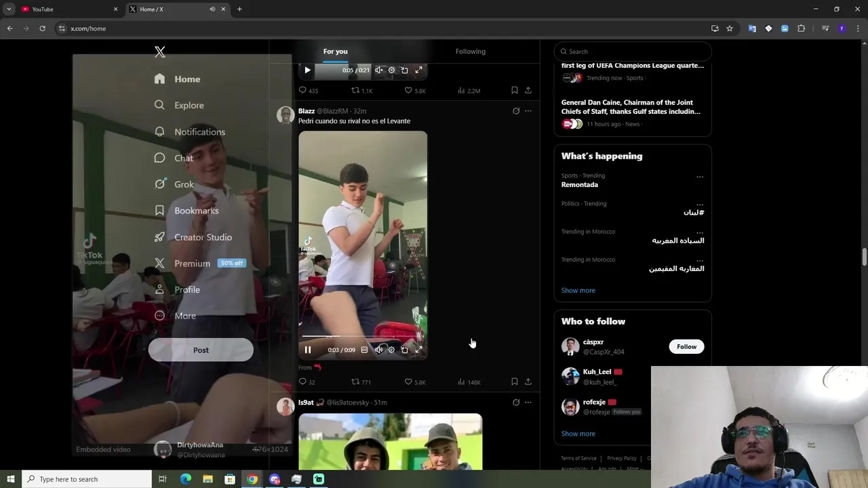
Task: Make the Blazz video fullscreen
Action: [418, 350]
